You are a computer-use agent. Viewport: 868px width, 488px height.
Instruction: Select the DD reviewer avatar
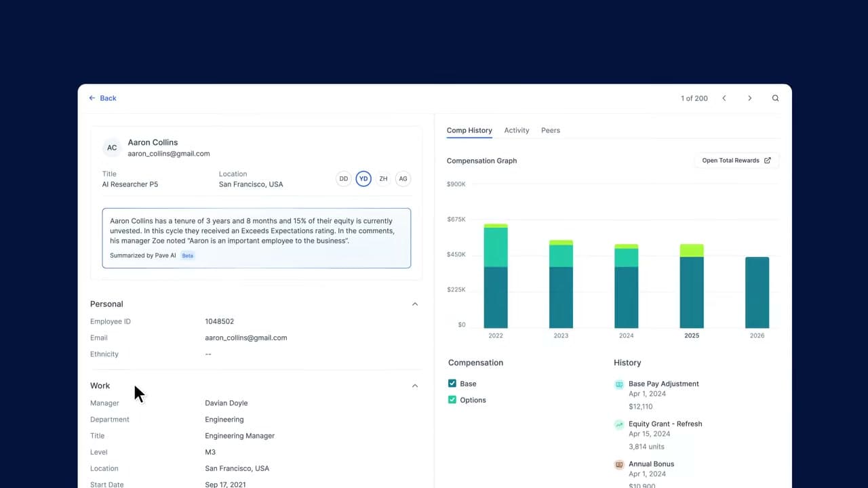click(x=344, y=179)
